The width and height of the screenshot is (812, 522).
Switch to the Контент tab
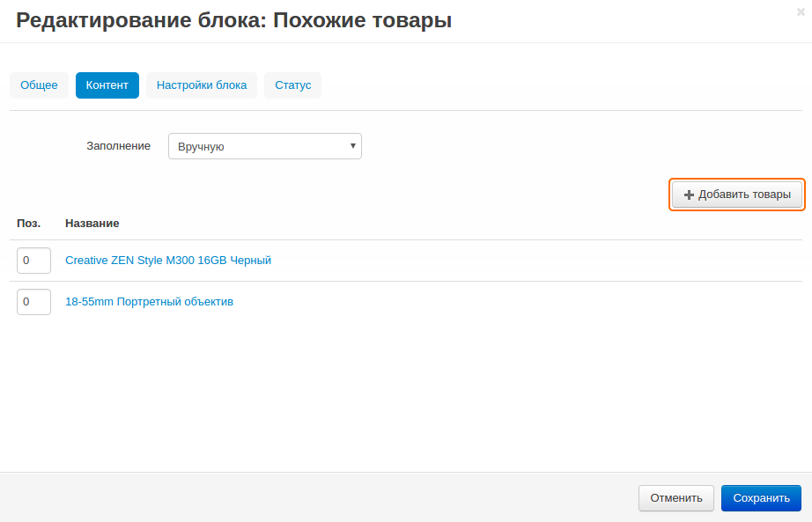click(x=107, y=85)
